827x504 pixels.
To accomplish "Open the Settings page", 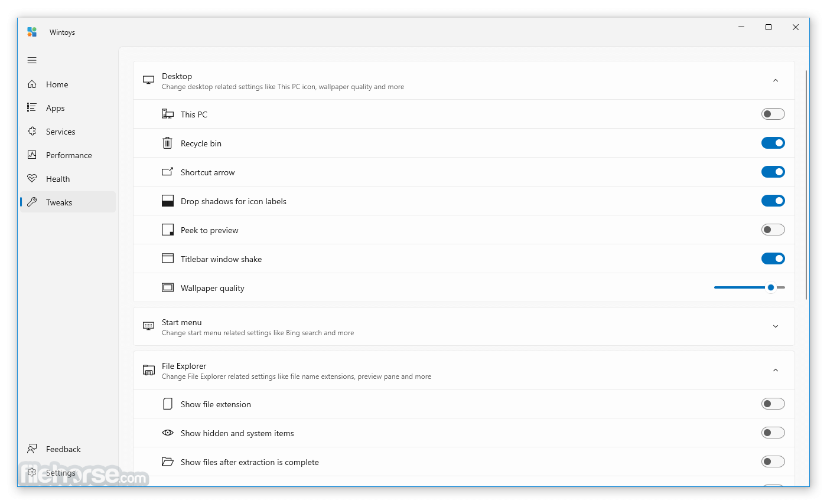I will 68,473.
